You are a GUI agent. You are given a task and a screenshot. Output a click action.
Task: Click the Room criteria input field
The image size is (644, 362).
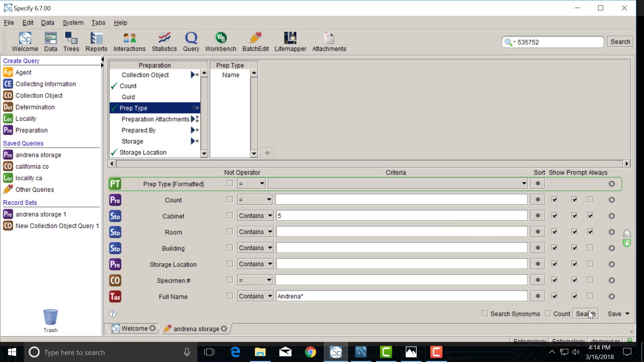click(x=401, y=232)
